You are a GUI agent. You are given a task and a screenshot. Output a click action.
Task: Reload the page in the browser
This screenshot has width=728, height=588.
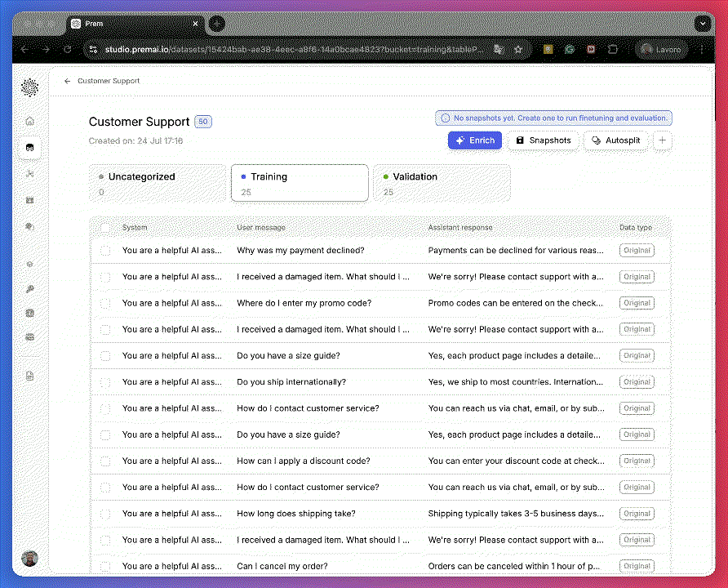pos(67,49)
